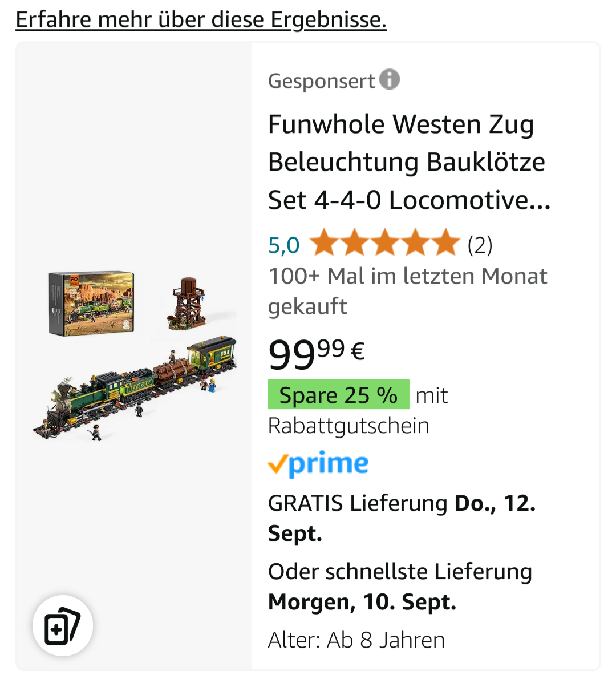The width and height of the screenshot is (616, 675).
Task: Tap the add-to-collection cards icon
Action: pos(62,626)
